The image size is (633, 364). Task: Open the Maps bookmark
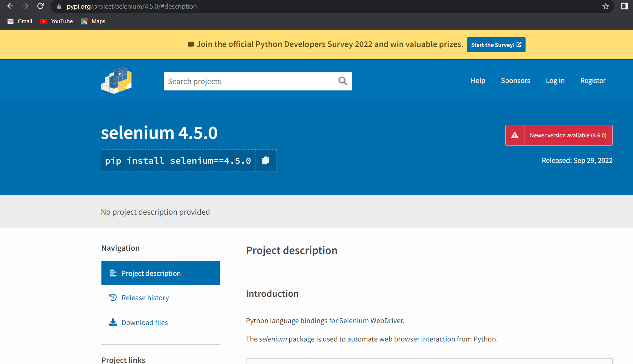pos(93,21)
